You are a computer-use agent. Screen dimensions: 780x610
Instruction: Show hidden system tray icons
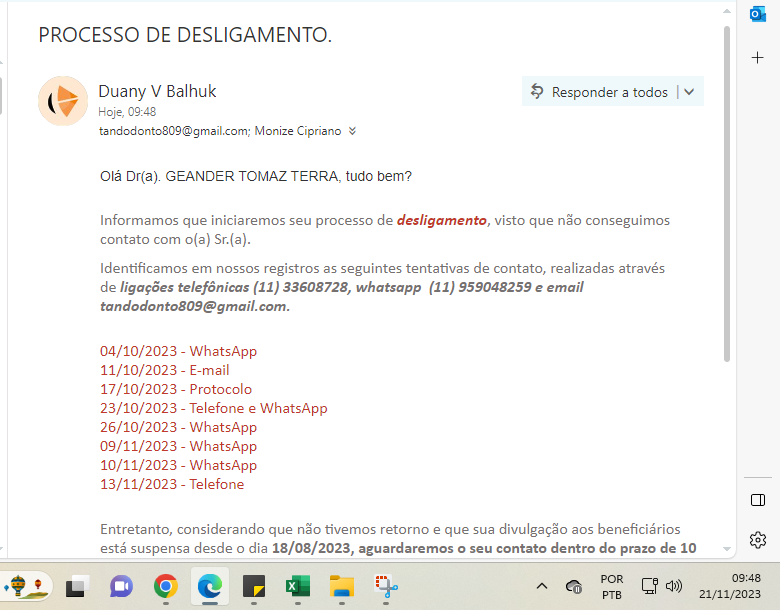coord(542,587)
